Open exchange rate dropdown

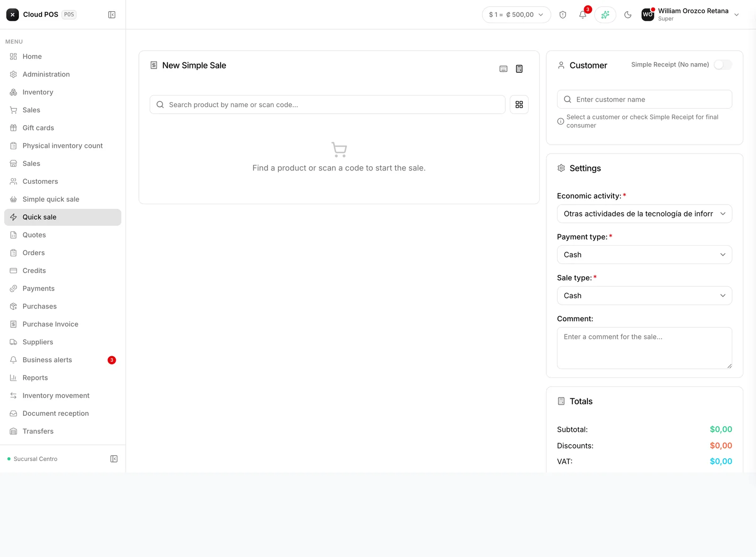click(516, 15)
